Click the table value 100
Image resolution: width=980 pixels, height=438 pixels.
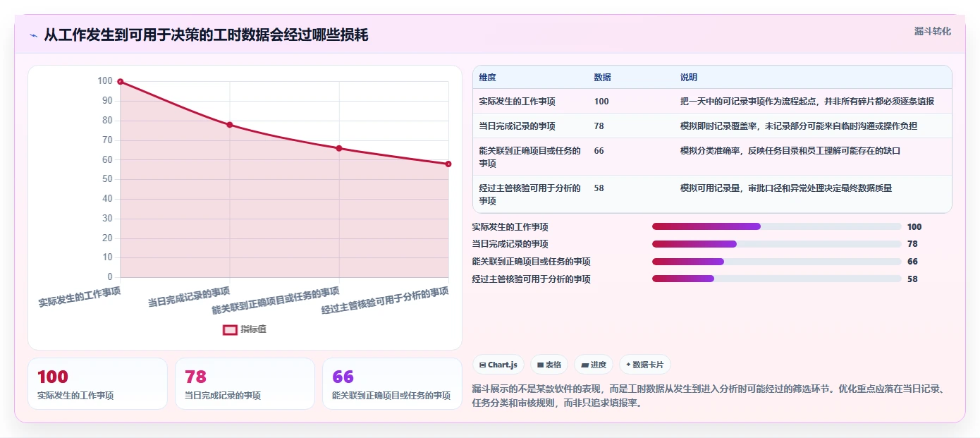click(601, 102)
